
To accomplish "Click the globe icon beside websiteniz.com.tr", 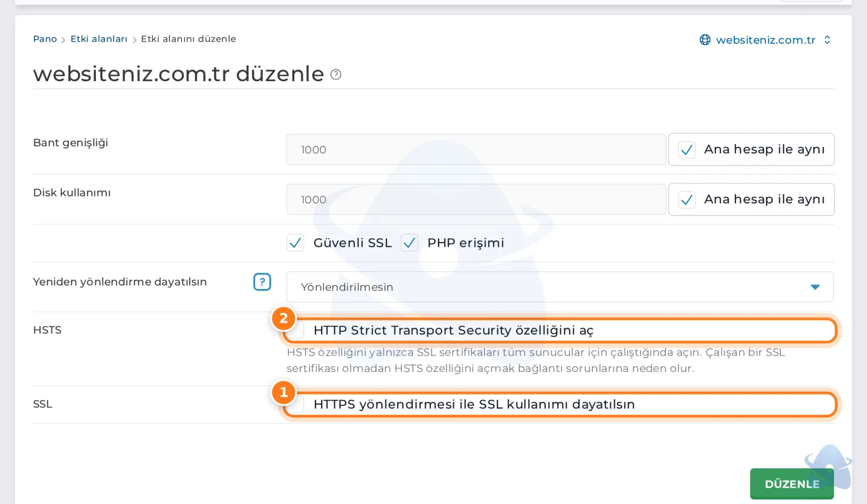I will tap(705, 40).
